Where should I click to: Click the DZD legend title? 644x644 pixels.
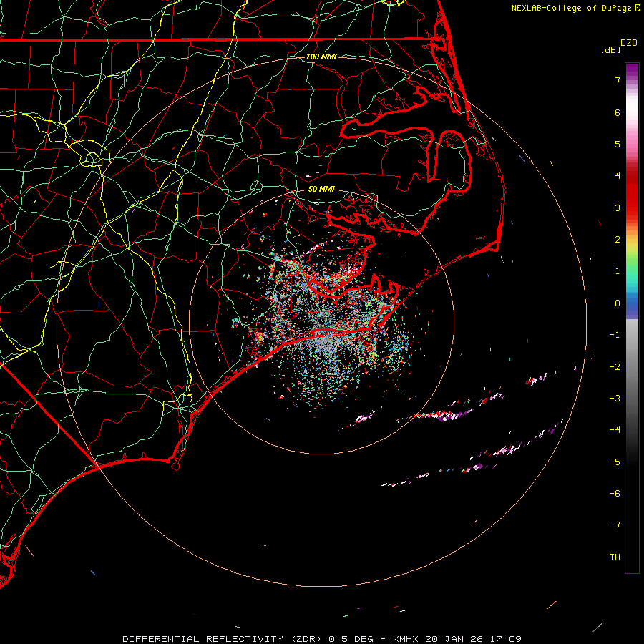[x=629, y=43]
